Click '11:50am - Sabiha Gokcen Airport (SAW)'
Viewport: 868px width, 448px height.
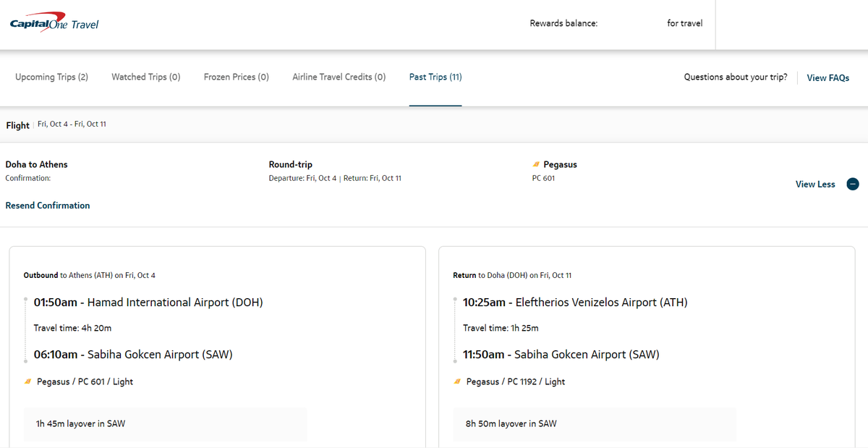(x=561, y=355)
